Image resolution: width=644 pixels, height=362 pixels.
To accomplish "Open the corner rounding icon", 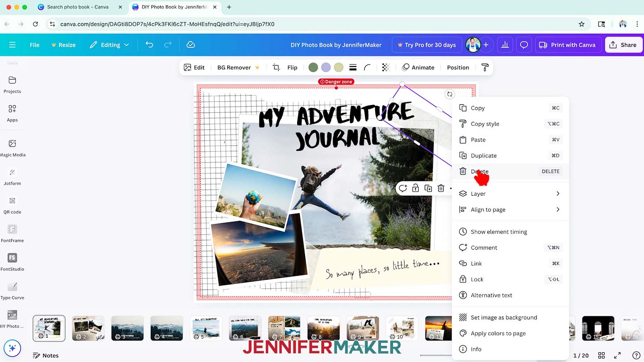I will (367, 67).
